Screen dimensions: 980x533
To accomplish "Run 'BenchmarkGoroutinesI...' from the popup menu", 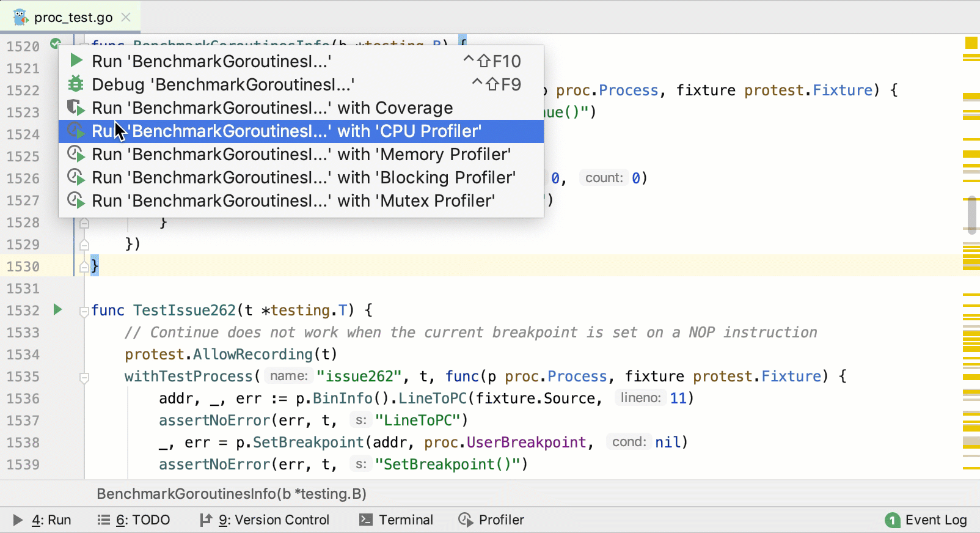I will pos(211,61).
